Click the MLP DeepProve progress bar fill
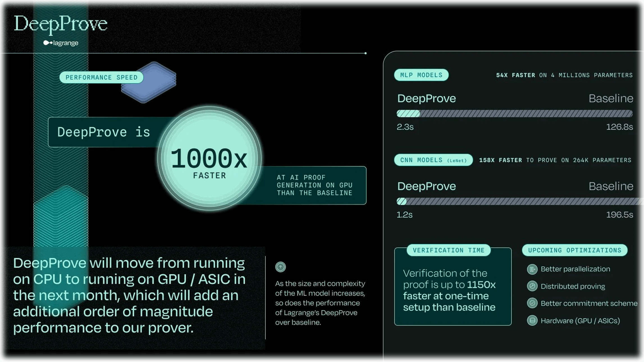The image size is (644, 362). click(x=408, y=113)
